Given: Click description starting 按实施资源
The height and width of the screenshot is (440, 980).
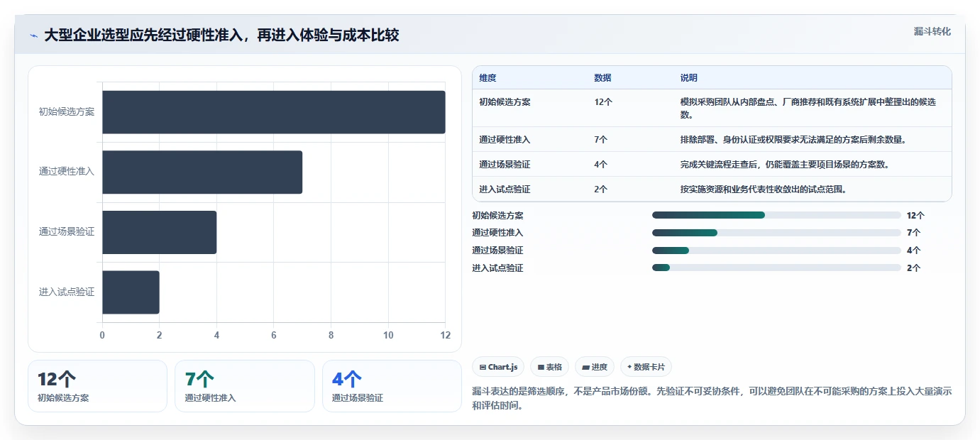Looking at the screenshot, I should click(x=764, y=189).
